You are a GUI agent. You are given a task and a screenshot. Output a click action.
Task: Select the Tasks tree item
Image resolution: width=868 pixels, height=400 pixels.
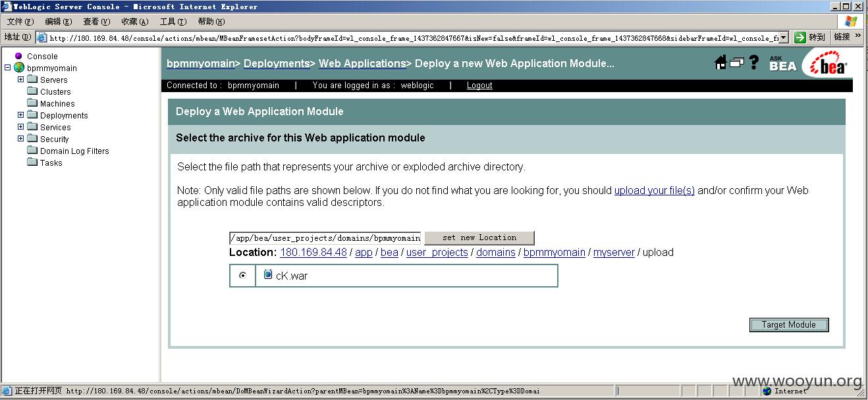pos(51,162)
